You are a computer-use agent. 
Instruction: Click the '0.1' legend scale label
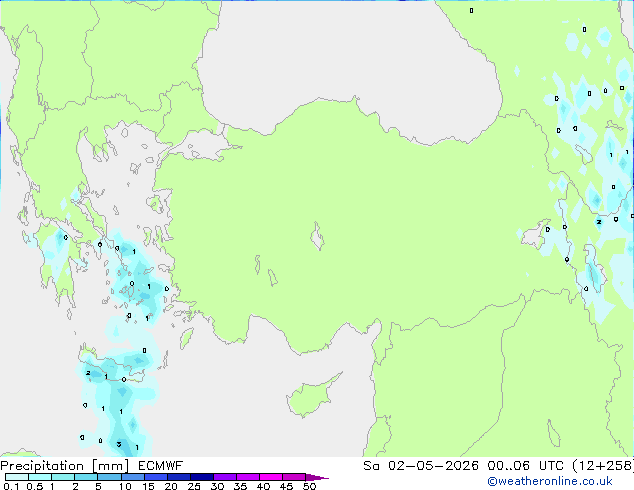(x=11, y=486)
